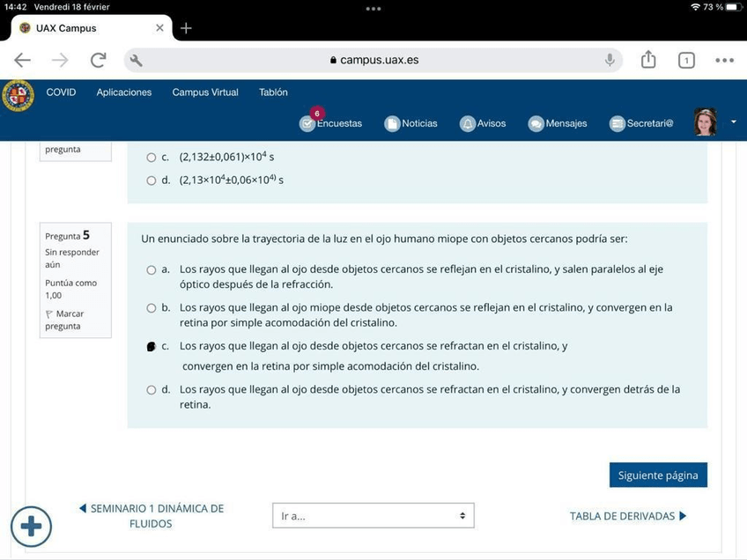Choose option d converging behind retina
This screenshot has height=560, width=747.
pyautogui.click(x=152, y=389)
